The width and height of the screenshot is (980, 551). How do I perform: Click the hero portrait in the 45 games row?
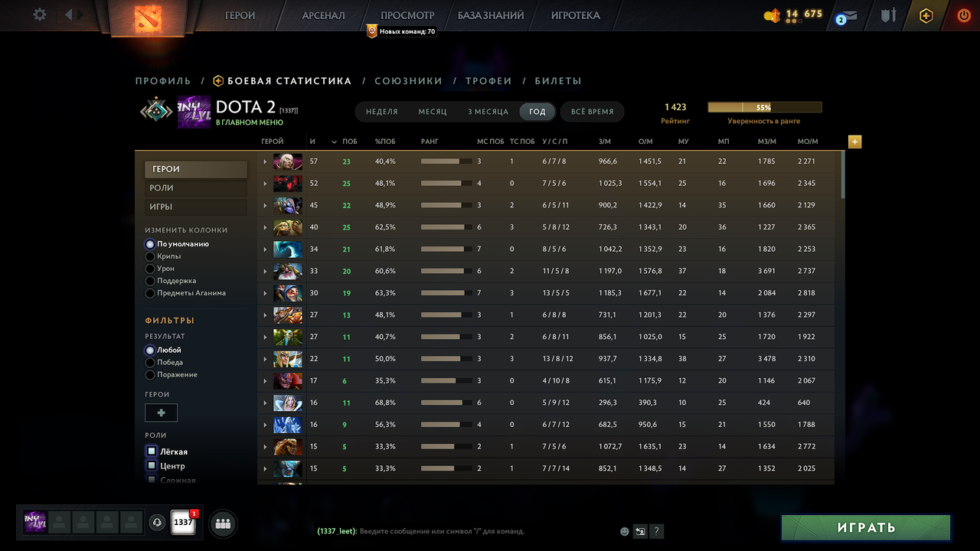(x=288, y=205)
